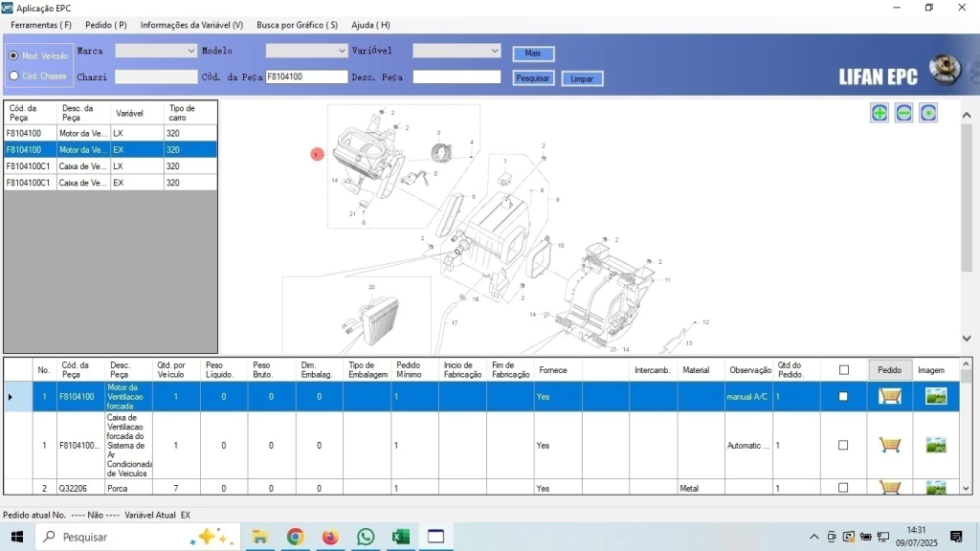The width and height of the screenshot is (980, 551).
Task: Click cart icon for Caixa de Ventilacao row
Action: pyautogui.click(x=890, y=445)
